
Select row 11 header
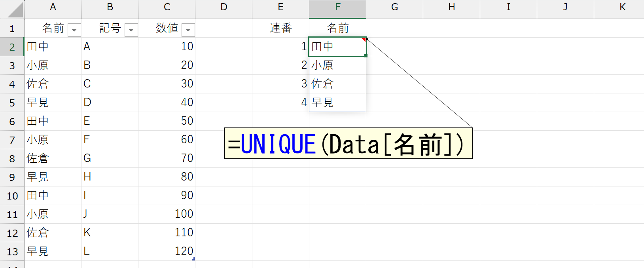(x=12, y=215)
